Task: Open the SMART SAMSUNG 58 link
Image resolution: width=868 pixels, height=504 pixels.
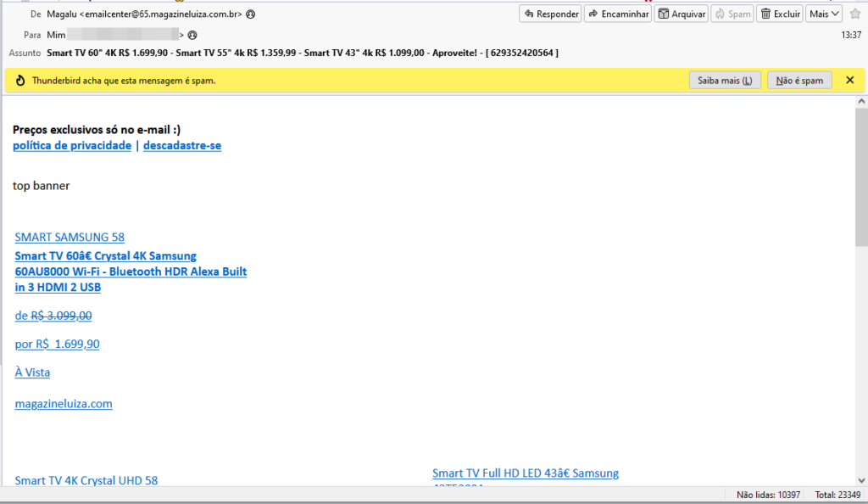Action: coord(70,237)
